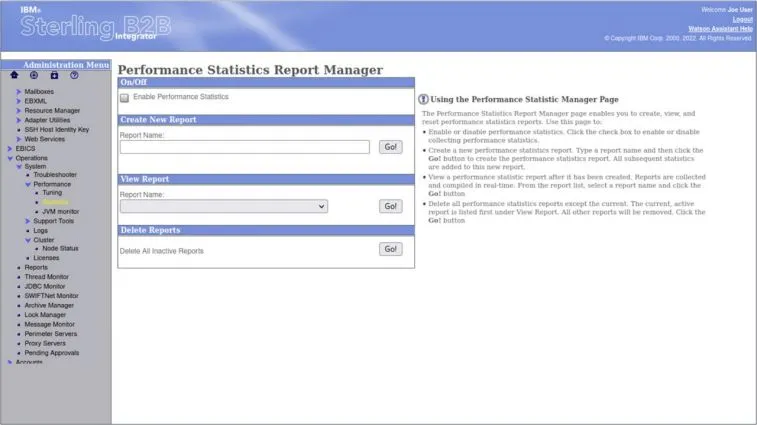Enable Performance Statistics checkbox

pyautogui.click(x=125, y=98)
